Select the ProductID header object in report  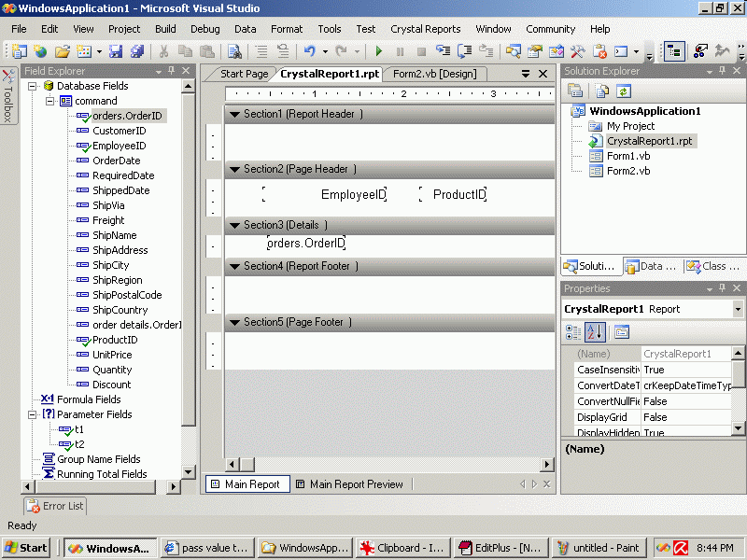point(453,194)
